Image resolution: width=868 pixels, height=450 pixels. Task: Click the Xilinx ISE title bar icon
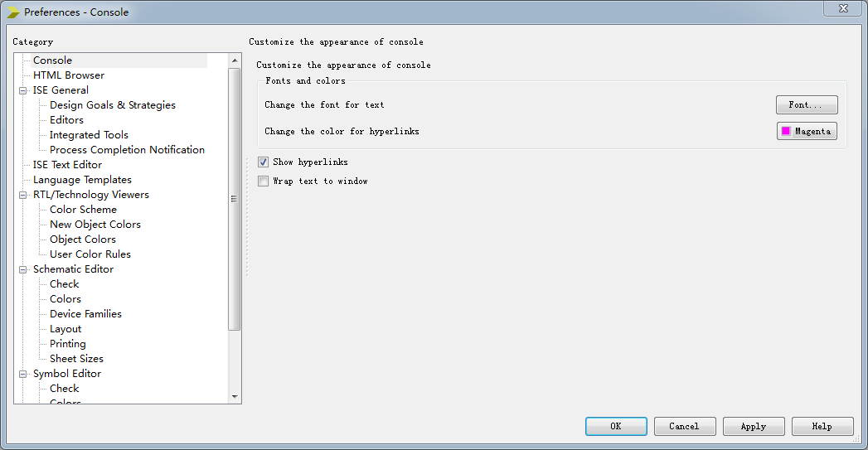[x=12, y=12]
